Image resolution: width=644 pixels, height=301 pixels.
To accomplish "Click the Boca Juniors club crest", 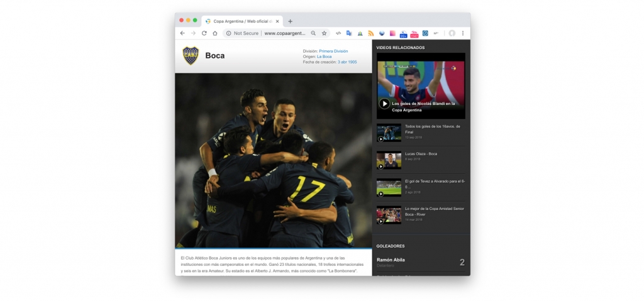I will (x=191, y=55).
